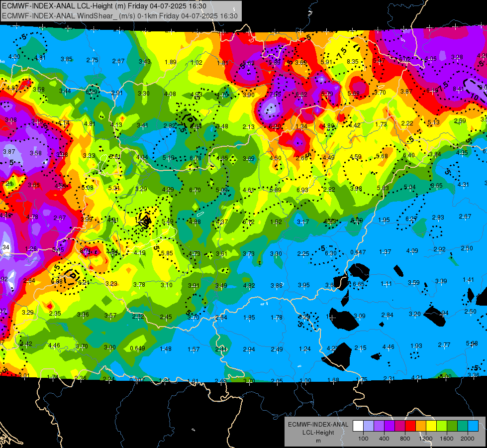The image size is (487, 448).
Task: Select the white legend swatch
Action: click(x=358, y=426)
